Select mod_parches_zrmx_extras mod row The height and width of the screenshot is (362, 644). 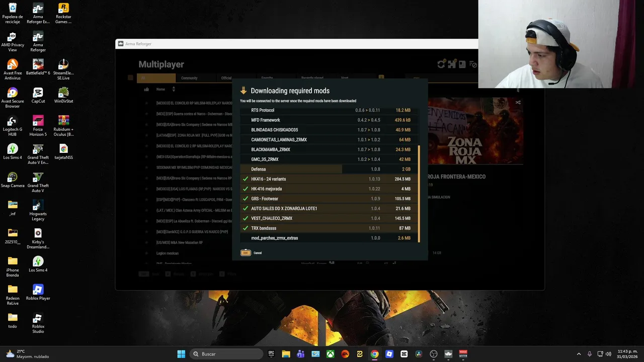[328, 238]
